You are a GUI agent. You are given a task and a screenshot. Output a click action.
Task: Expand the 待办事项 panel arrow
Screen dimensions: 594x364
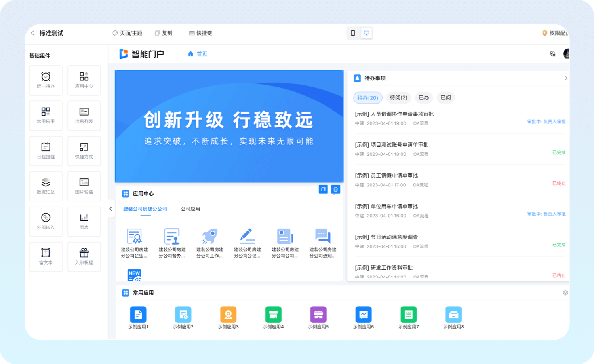566,78
